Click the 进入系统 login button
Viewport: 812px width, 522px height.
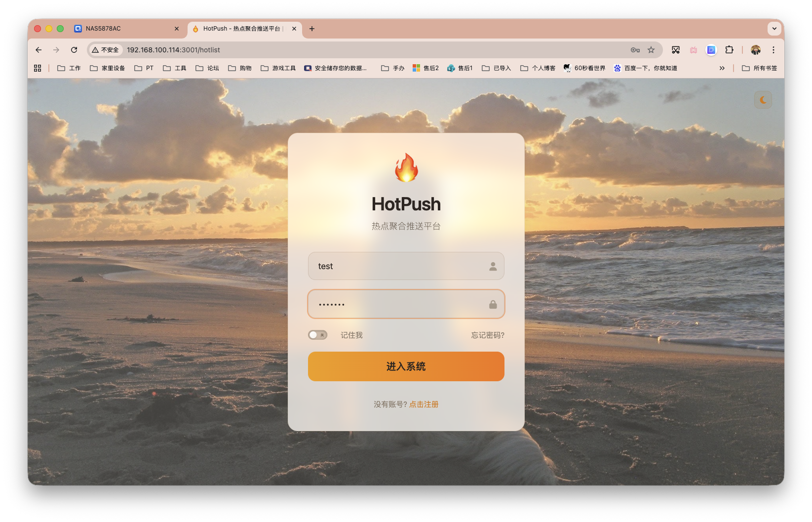click(406, 366)
